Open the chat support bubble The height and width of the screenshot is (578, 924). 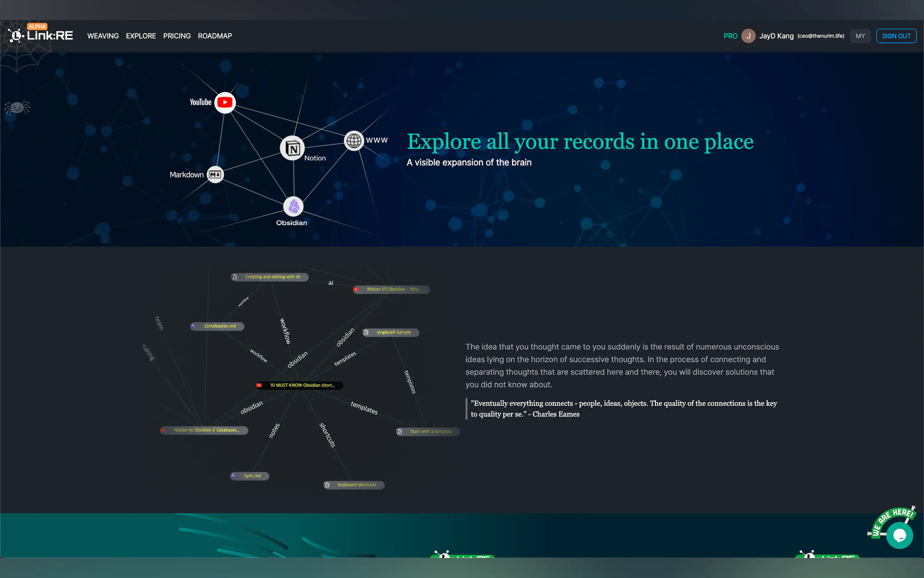coord(900,535)
